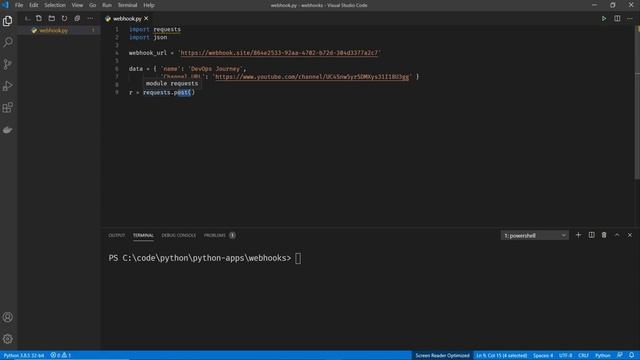Click Python 3.8.5 32-bit interpreter selector
Image resolution: width=640 pixels, height=360 pixels.
point(24,355)
